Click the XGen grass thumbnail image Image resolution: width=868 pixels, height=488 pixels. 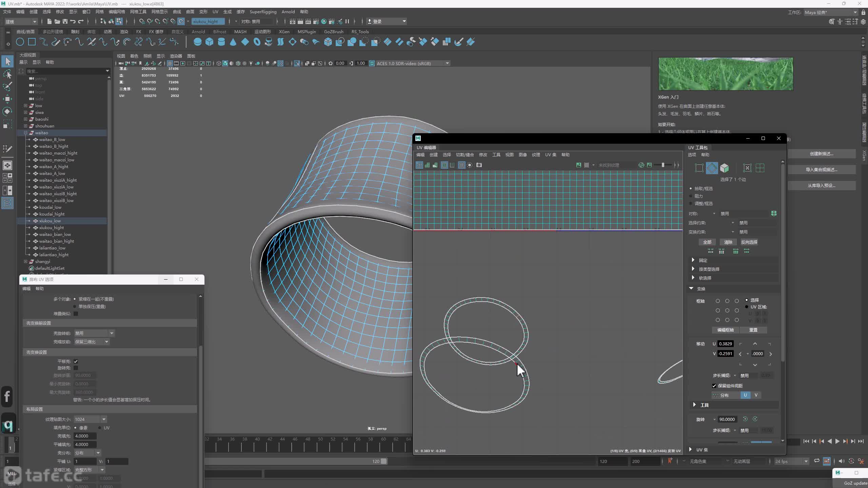point(726,74)
